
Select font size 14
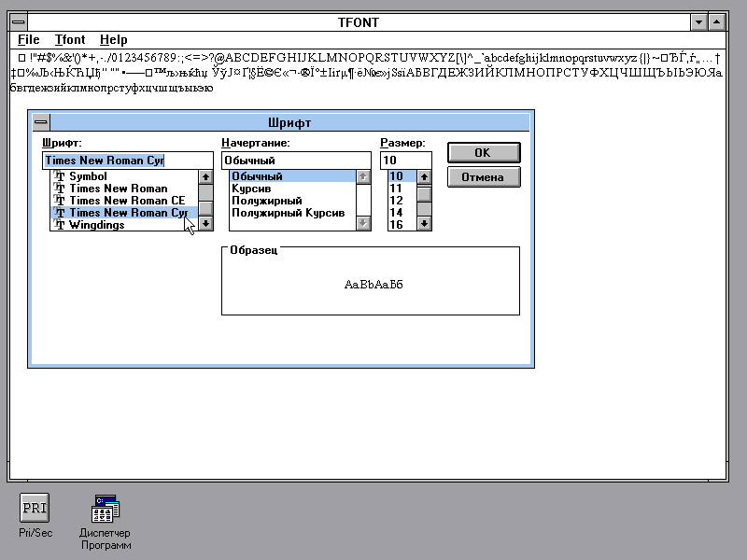click(396, 213)
